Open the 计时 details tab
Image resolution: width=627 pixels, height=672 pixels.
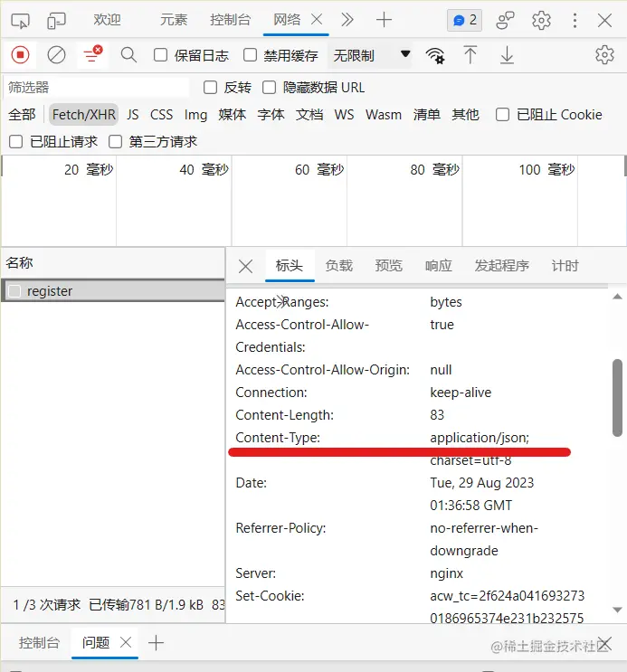565,266
